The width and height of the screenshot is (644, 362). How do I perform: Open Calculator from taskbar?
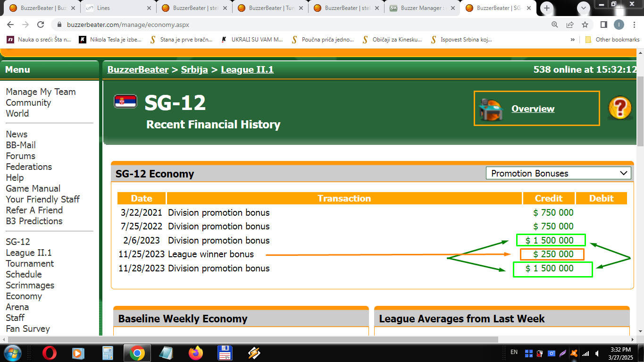(x=108, y=353)
